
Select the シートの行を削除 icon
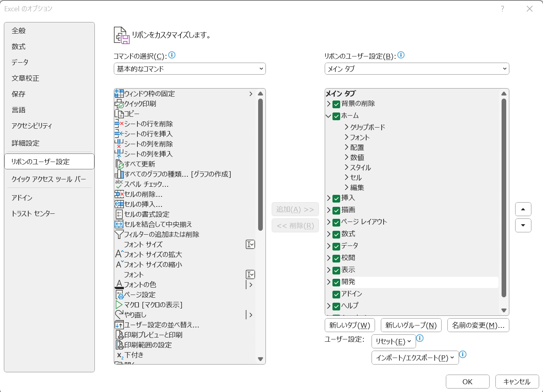coord(119,124)
